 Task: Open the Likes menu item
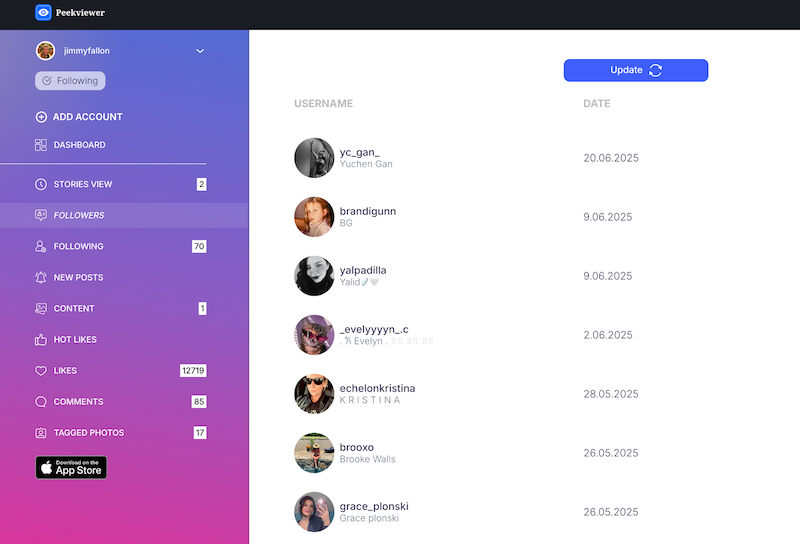[124, 371]
